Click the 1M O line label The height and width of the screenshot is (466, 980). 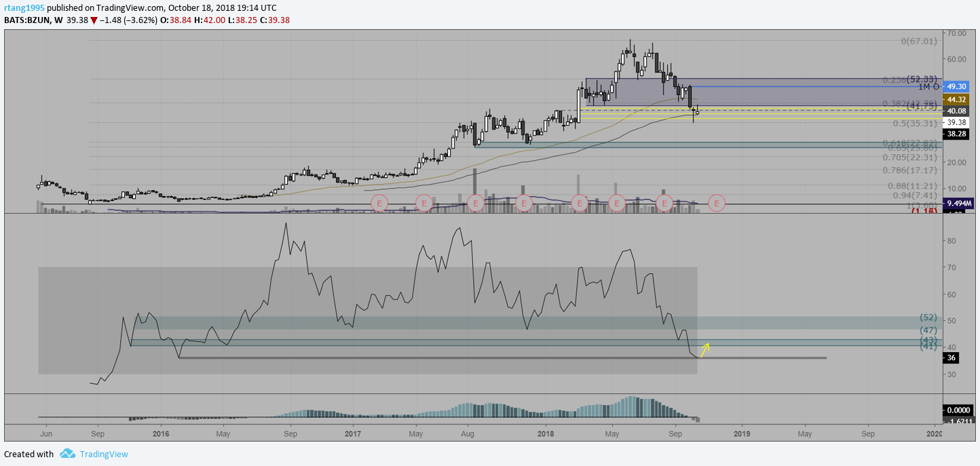tap(928, 87)
